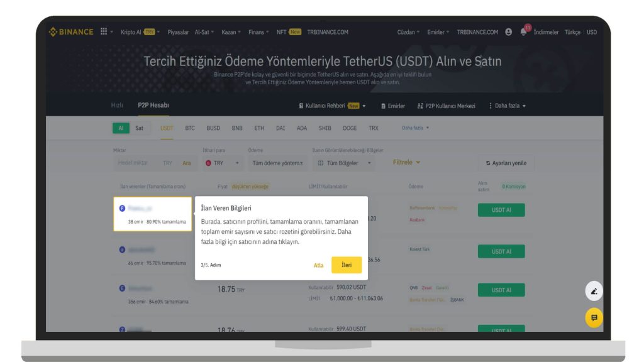Open the chat support button
Viewport: 644px width, 362px height.
(594, 317)
